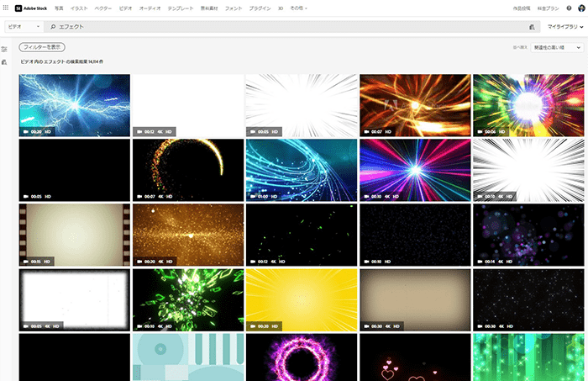The image size is (588, 381).
Task: Click the visual search camera icon in search bar
Action: coord(532,27)
